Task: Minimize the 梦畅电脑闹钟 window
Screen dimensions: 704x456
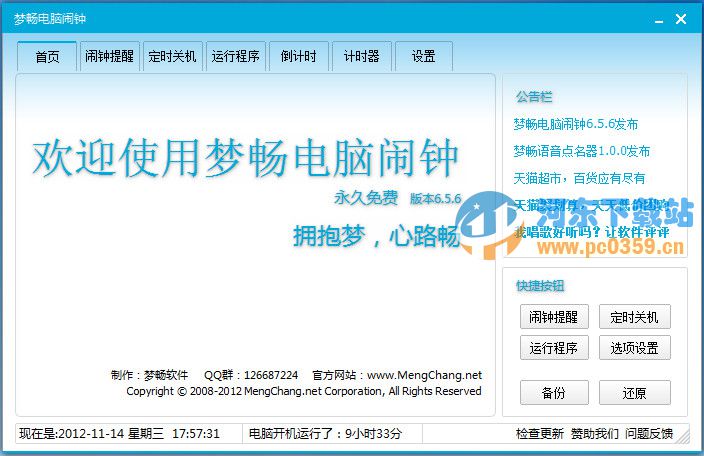Action: pos(659,20)
